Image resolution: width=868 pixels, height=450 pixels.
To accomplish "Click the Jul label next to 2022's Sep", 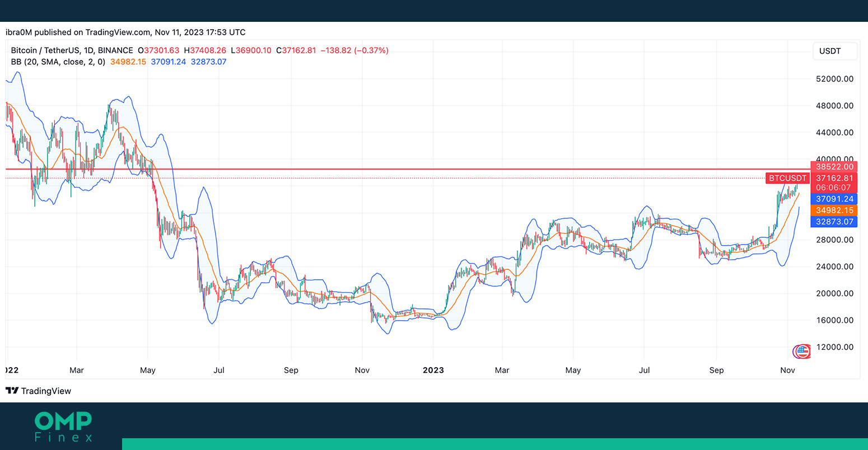I will pyautogui.click(x=219, y=370).
